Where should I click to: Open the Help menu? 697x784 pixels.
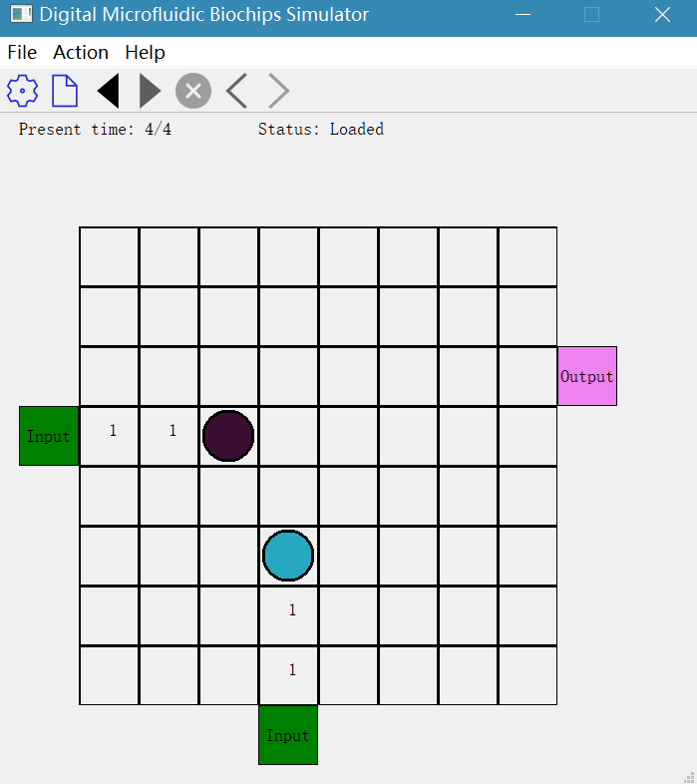pos(145,52)
